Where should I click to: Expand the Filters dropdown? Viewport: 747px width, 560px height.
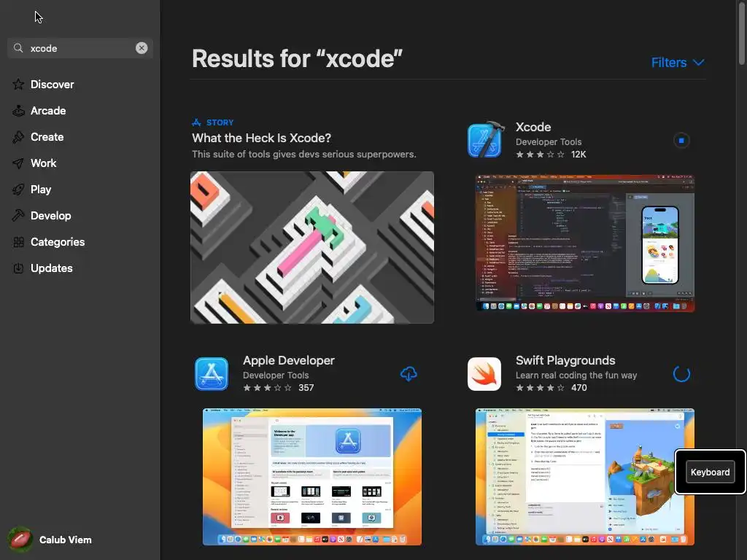tap(678, 63)
